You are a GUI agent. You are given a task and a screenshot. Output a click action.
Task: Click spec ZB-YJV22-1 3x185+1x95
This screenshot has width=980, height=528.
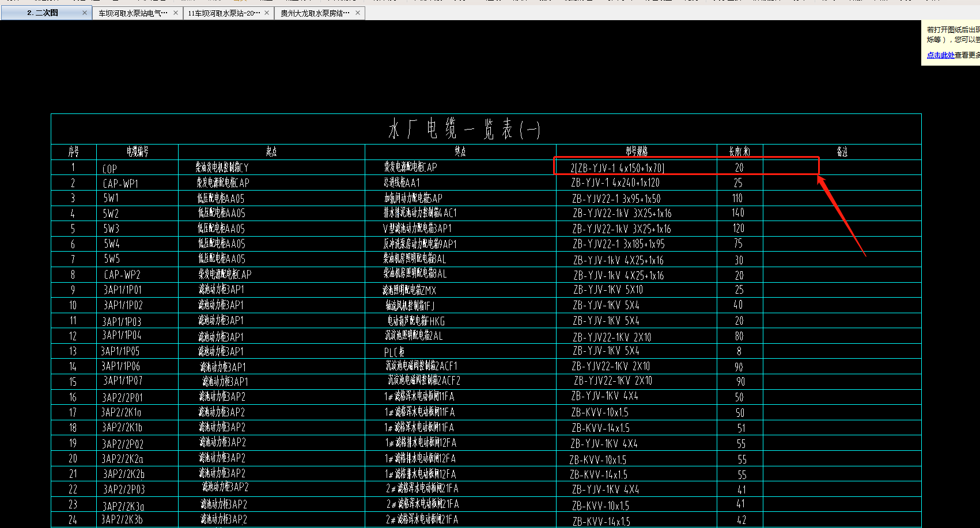click(x=619, y=244)
